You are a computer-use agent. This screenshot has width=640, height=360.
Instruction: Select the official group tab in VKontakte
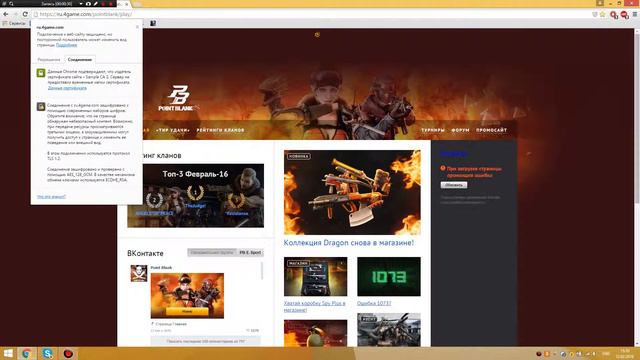[212, 253]
